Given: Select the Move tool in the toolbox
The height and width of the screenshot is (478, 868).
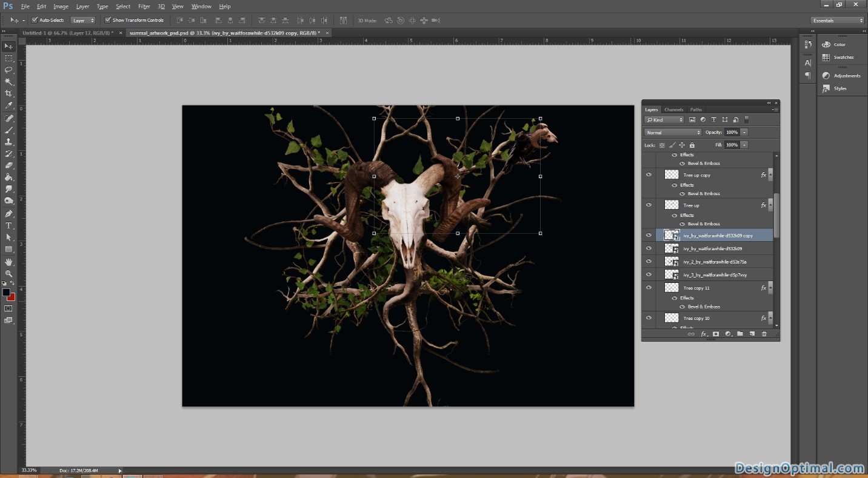Looking at the screenshot, I should pyautogui.click(x=8, y=47).
